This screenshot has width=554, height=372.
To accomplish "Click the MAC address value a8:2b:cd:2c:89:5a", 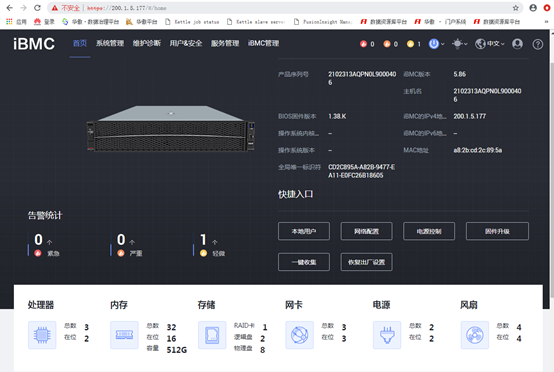I will click(478, 150).
